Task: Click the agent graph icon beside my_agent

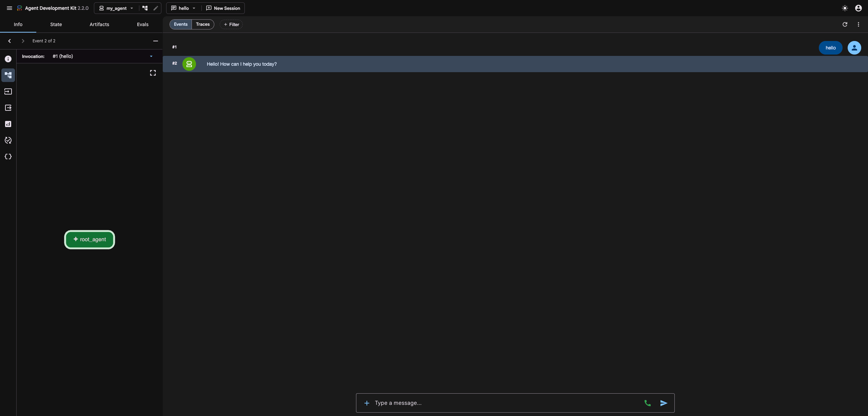Action: [x=145, y=8]
